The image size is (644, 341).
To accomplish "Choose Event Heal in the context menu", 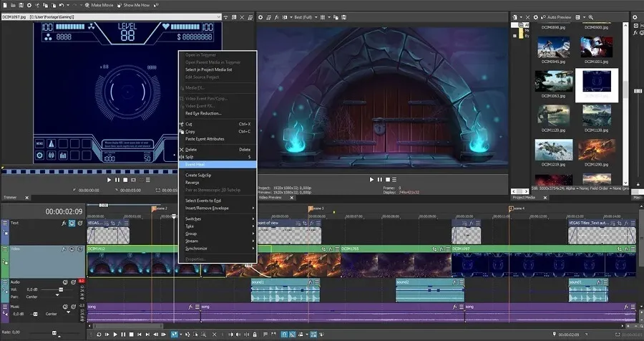I will click(218, 164).
